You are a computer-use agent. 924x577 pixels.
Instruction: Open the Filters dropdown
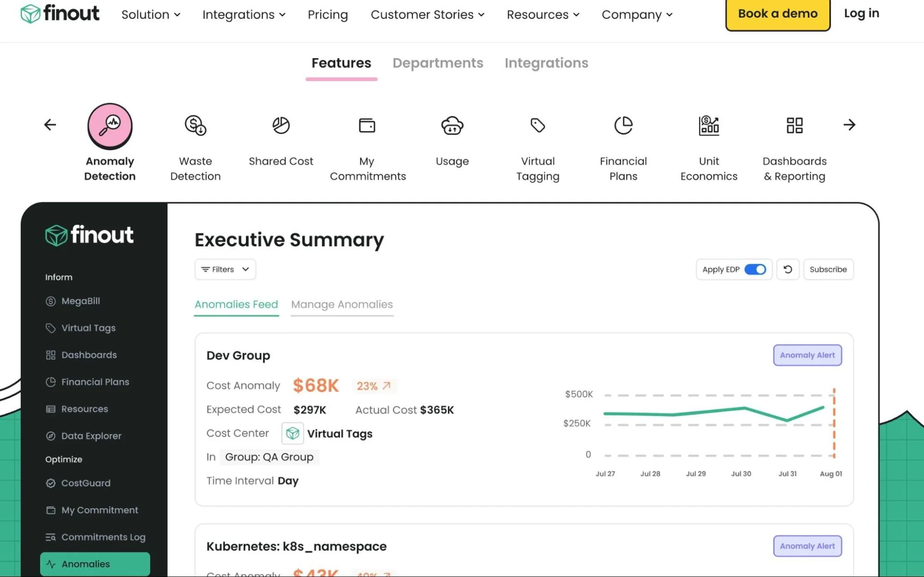(x=225, y=269)
